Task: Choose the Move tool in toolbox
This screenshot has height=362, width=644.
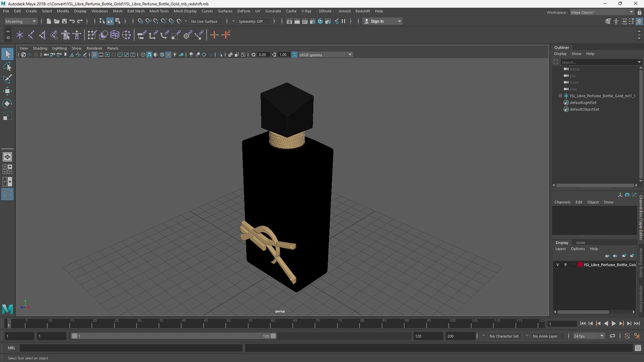Action: coord(7,91)
